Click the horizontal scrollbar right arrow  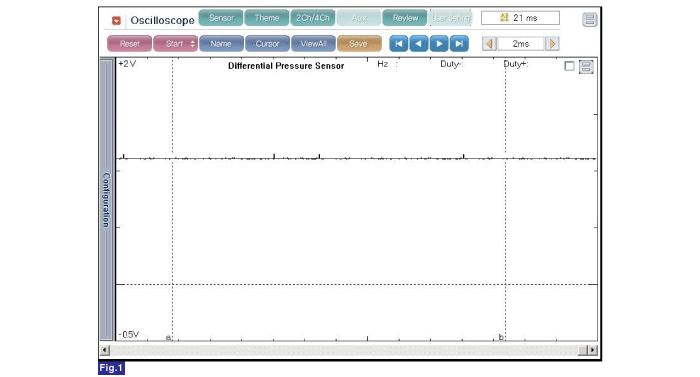[x=592, y=350]
